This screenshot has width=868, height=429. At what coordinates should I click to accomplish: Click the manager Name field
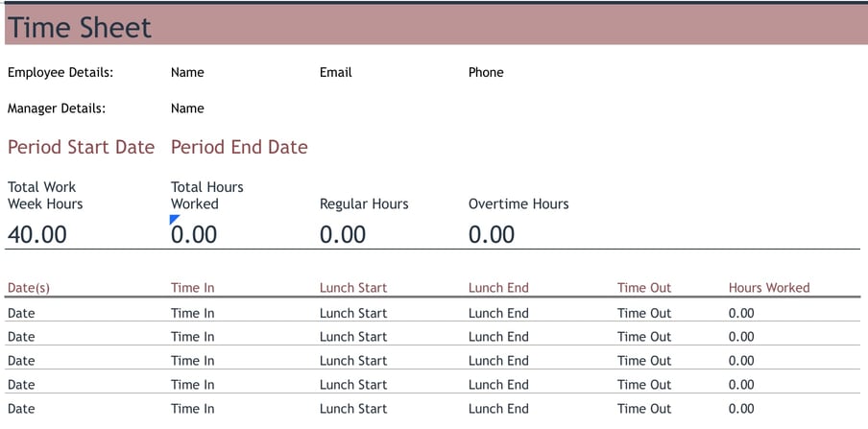tap(187, 108)
